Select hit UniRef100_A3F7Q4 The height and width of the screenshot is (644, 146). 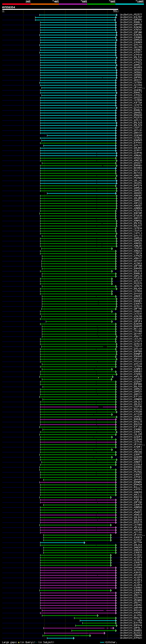coord(131,103)
